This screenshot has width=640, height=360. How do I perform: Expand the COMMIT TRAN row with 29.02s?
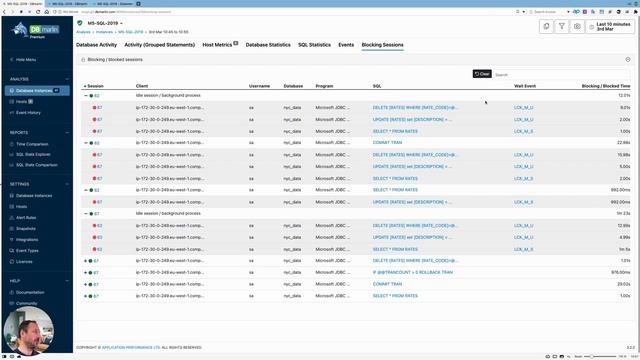tap(85, 284)
